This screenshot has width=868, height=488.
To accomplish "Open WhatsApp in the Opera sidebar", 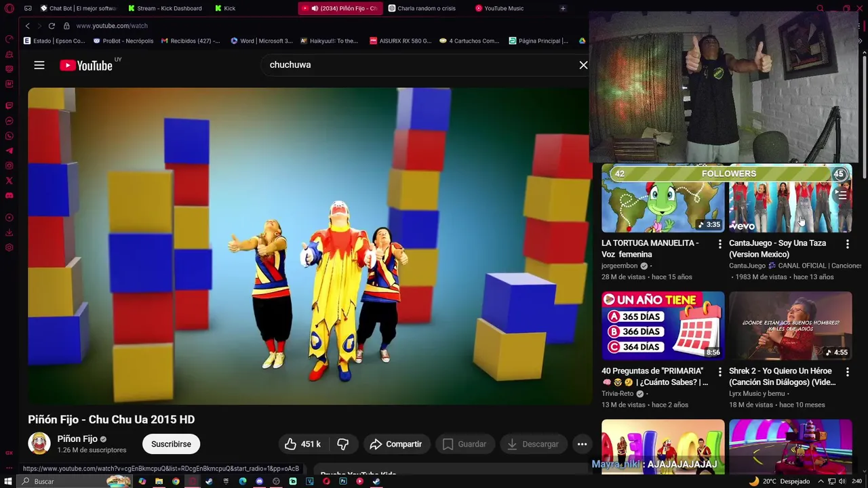I will click(x=9, y=136).
